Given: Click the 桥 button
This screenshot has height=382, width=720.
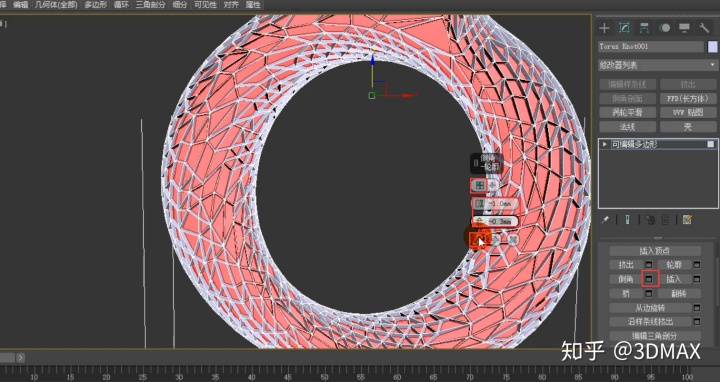Looking at the screenshot, I should [626, 293].
